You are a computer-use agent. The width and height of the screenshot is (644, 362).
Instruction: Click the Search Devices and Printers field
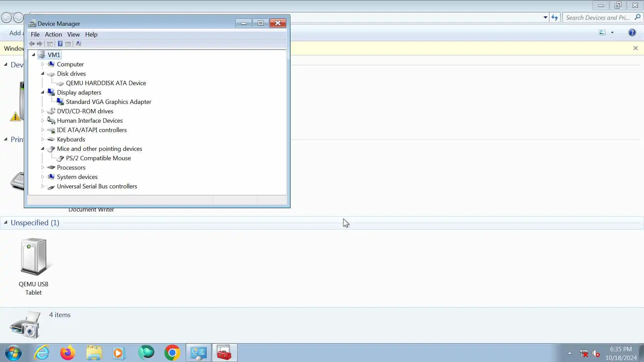tap(598, 18)
